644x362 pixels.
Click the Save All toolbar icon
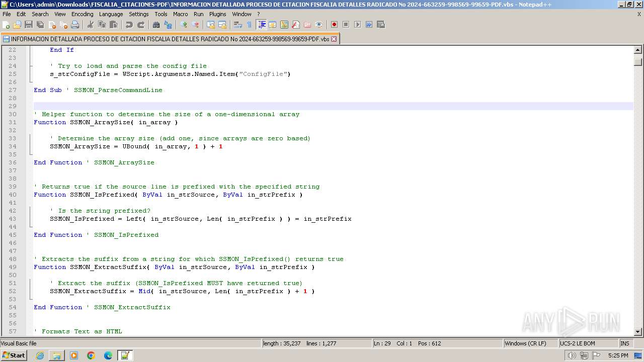(x=40, y=25)
